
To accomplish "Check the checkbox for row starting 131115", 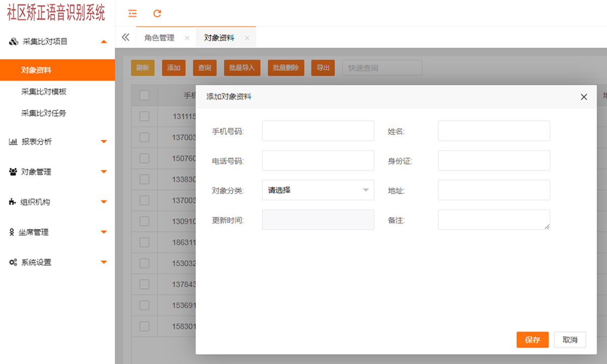I will coord(144,116).
